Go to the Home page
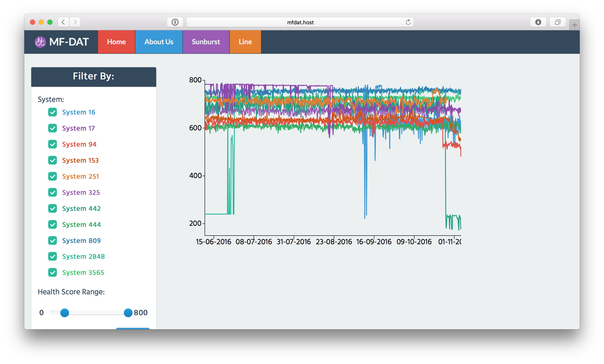 116,42
